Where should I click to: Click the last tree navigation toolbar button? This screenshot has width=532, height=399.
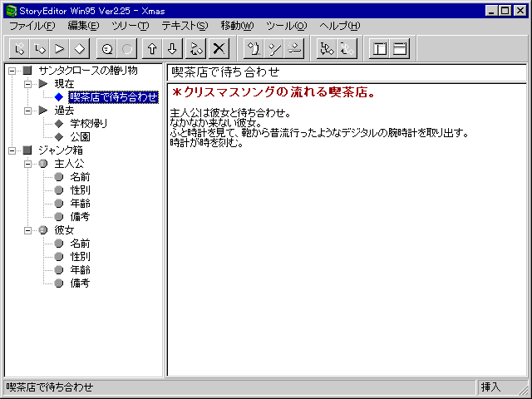(x=347, y=49)
